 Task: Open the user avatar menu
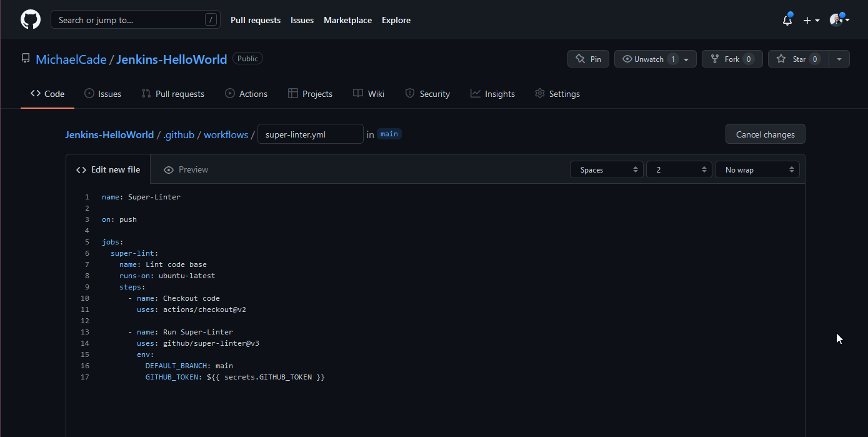pos(839,20)
